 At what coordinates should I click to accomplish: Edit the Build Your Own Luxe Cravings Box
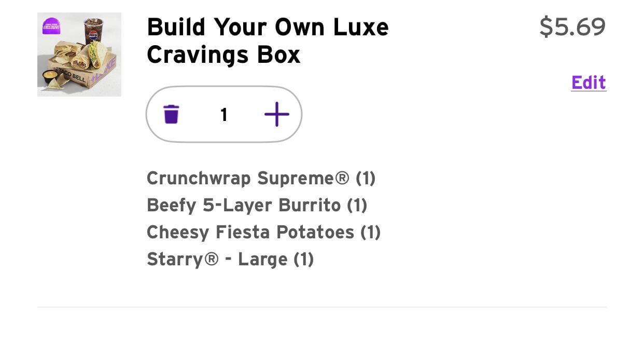[589, 83]
